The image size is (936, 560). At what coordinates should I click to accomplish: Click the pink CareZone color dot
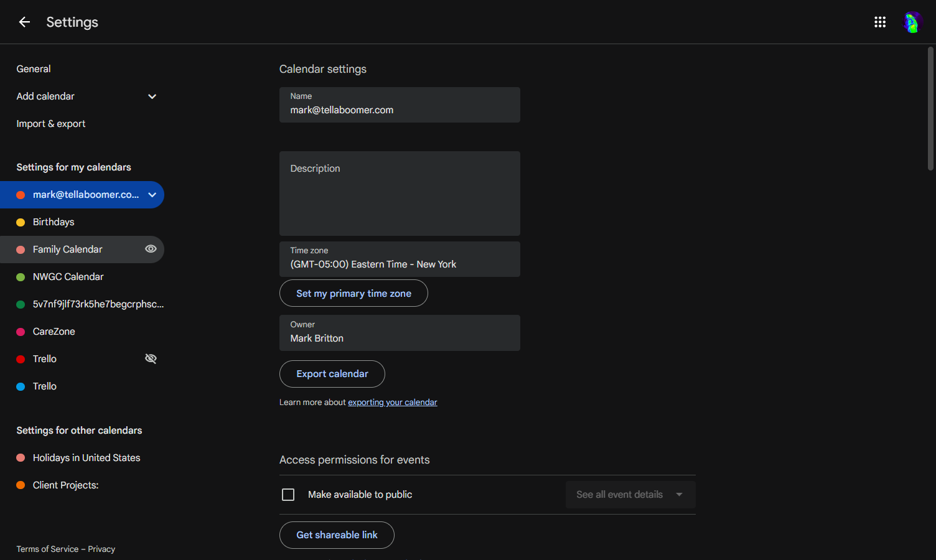(x=21, y=332)
